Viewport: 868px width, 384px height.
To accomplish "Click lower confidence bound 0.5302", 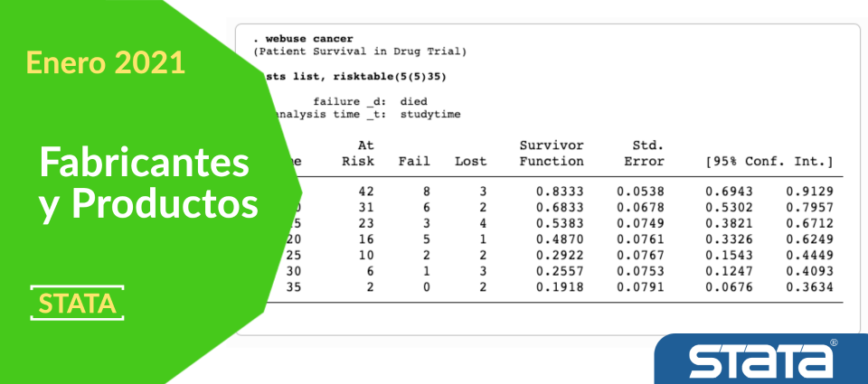I will click(729, 208).
